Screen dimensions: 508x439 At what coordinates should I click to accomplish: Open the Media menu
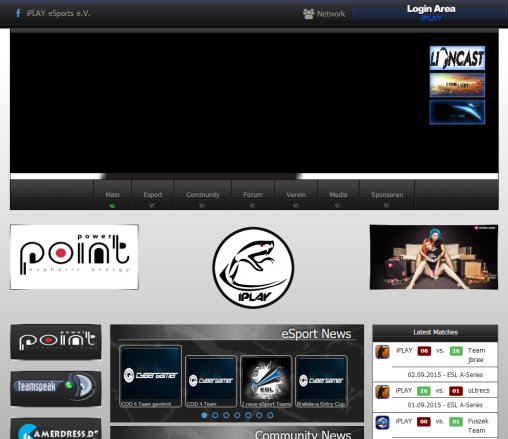tap(338, 195)
